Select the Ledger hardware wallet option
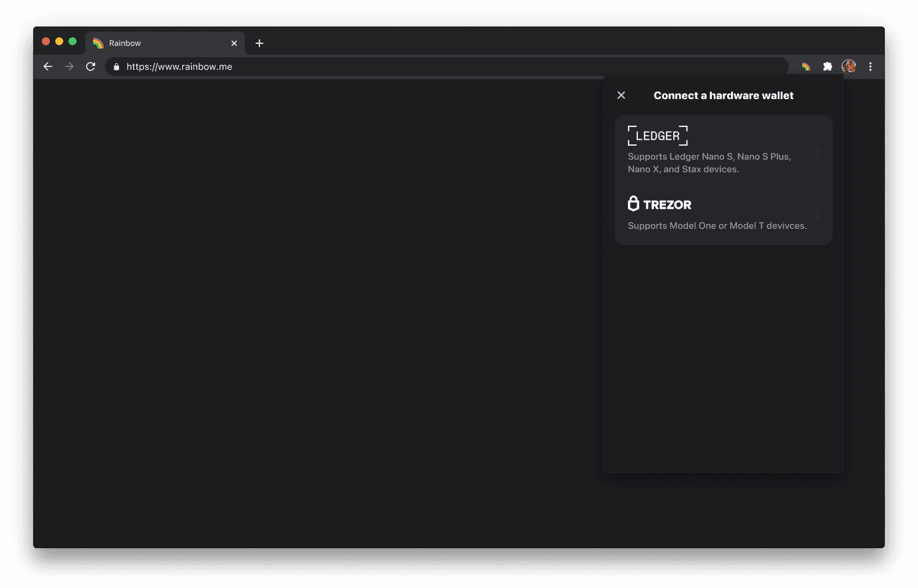918x588 pixels. click(x=724, y=150)
